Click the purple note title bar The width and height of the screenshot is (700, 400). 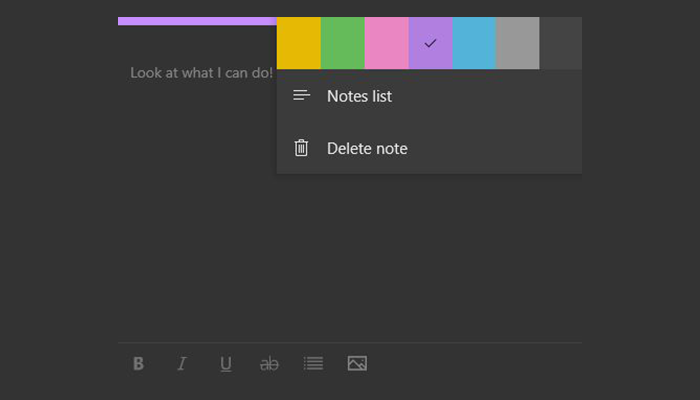[x=197, y=21]
